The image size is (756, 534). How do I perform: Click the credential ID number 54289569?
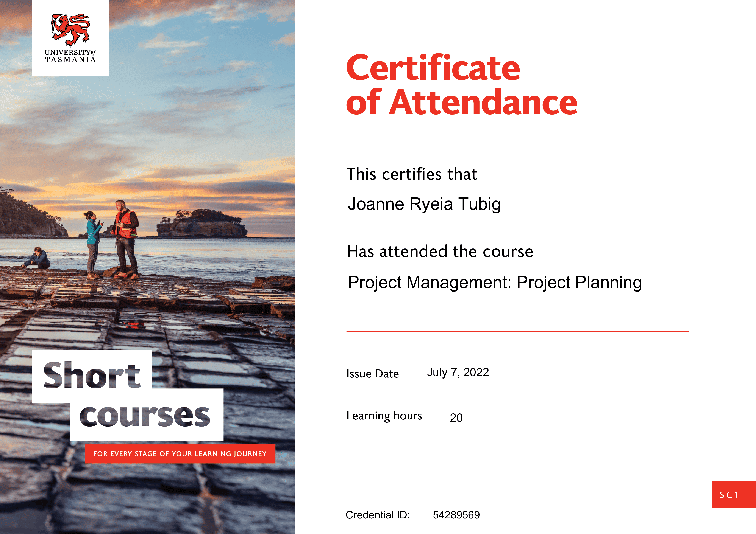pos(456,515)
